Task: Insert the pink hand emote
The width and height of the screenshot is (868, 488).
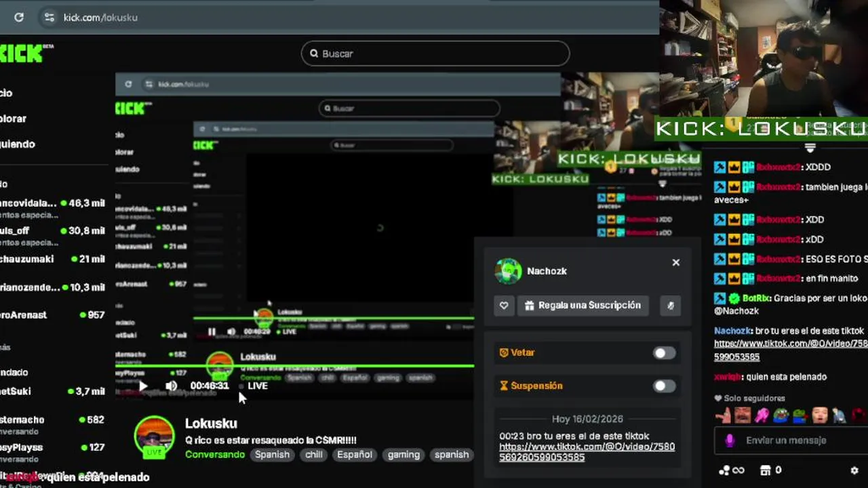Action: point(762,415)
